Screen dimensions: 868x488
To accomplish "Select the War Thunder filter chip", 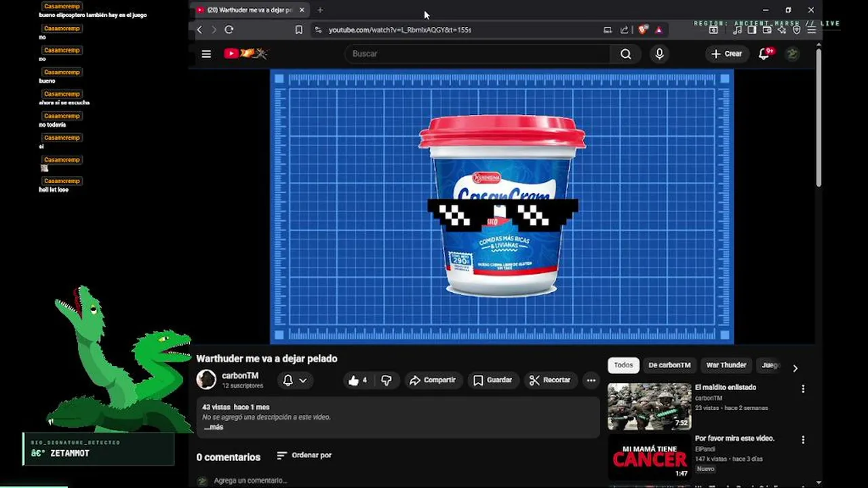I will pyautogui.click(x=726, y=365).
